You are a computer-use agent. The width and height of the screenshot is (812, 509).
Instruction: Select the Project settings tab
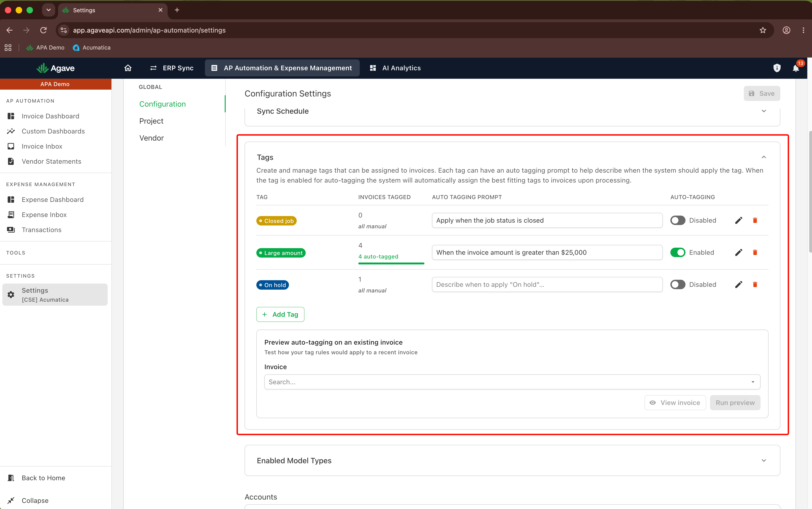151,121
